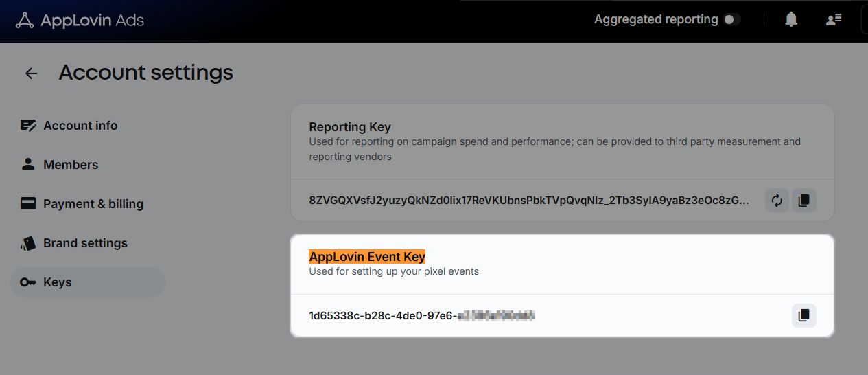Toggle the Aggregated reporting switch
This screenshot has width=868, height=375.
point(731,20)
